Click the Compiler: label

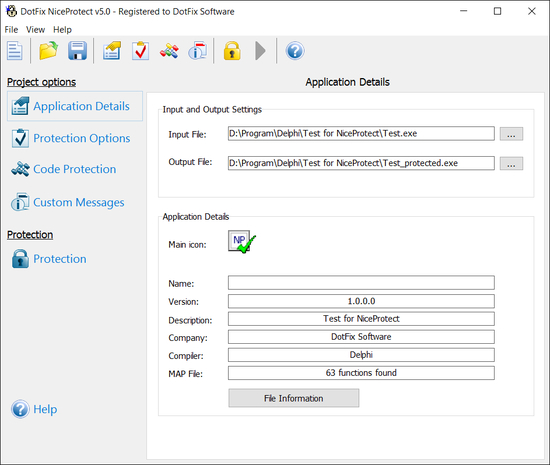[186, 356]
